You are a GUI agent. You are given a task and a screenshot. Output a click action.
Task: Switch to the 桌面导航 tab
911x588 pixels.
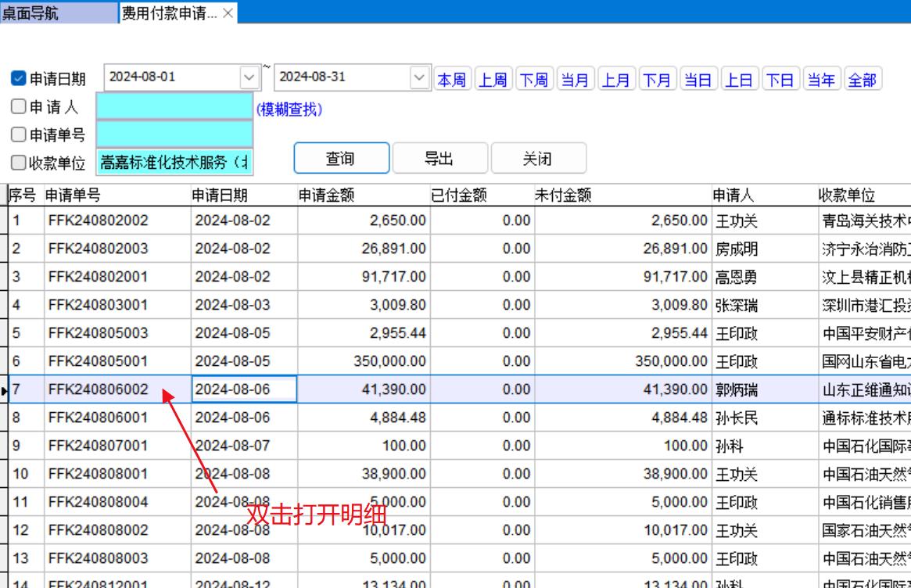31,13
